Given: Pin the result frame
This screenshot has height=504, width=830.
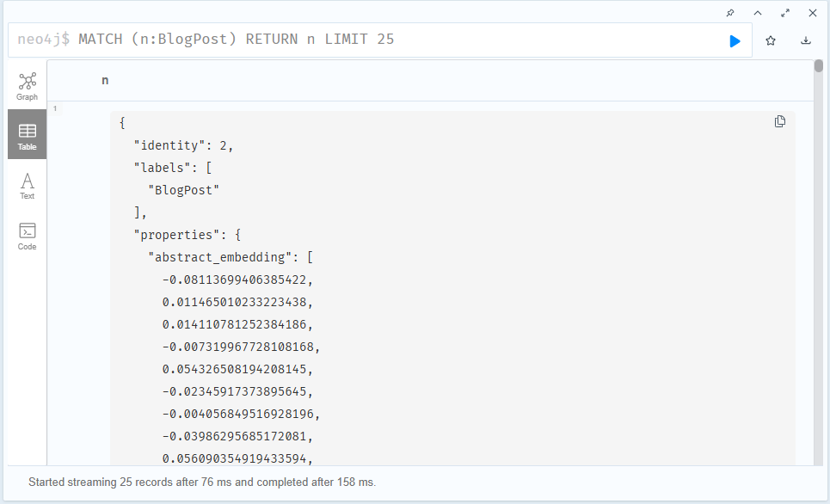Looking at the screenshot, I should (x=730, y=13).
